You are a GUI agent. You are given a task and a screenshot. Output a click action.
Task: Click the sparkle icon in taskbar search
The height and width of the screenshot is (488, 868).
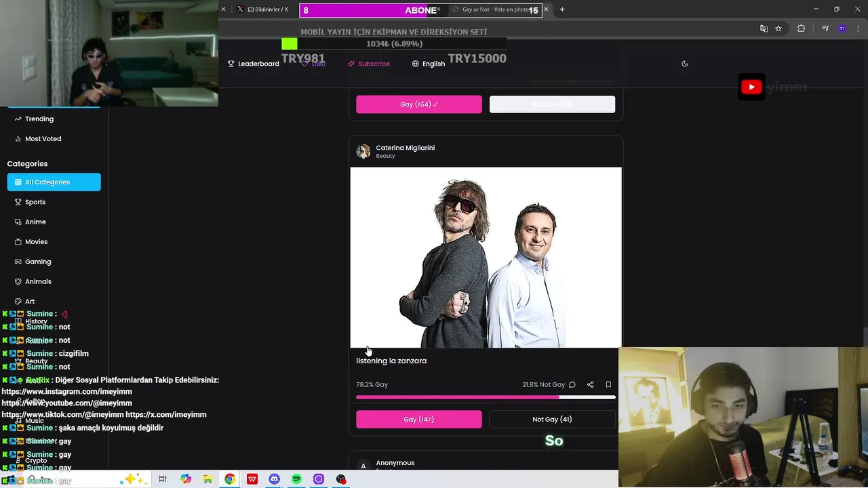(x=132, y=479)
